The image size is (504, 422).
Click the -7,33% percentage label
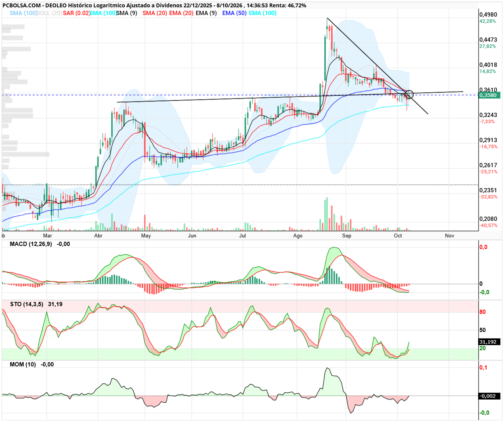click(487, 122)
